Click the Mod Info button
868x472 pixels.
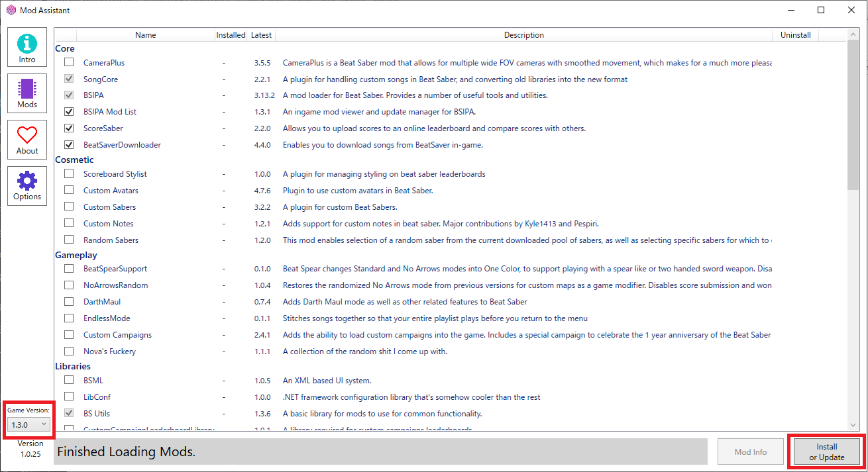751,451
